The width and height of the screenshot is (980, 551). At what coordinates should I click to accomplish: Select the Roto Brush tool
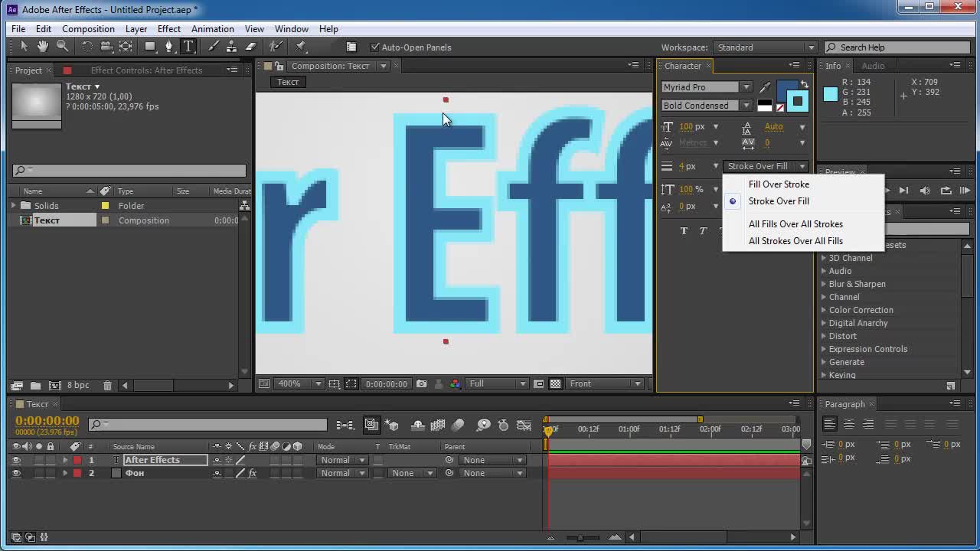tap(276, 47)
